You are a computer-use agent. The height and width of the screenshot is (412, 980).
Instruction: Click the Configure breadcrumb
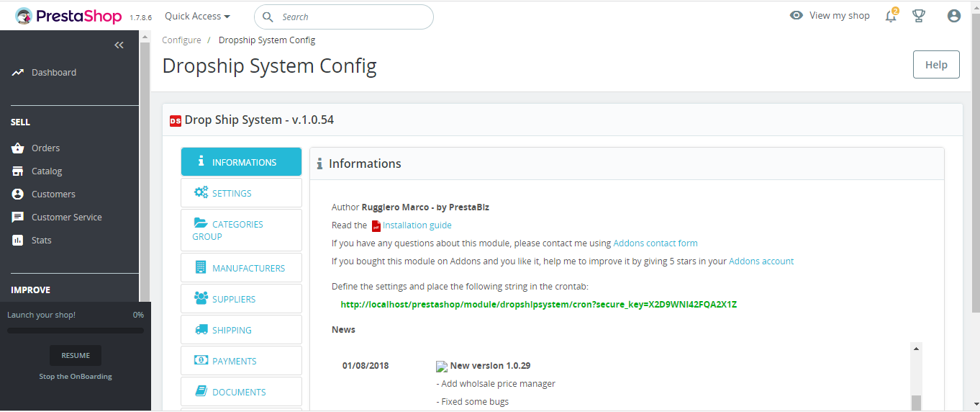[181, 40]
